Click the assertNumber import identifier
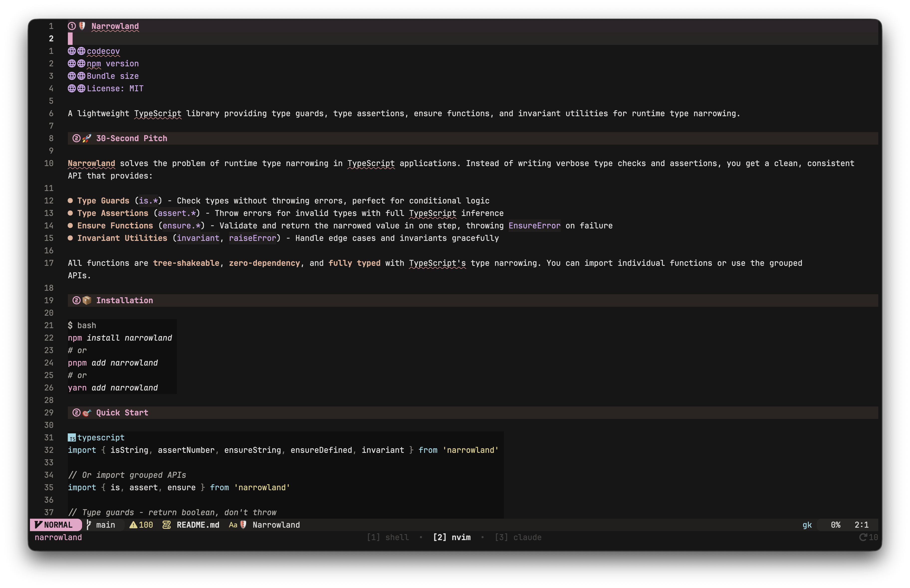910x588 pixels. pos(186,450)
